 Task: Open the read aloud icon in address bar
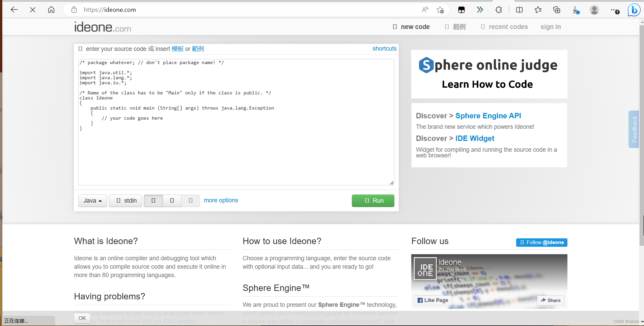click(x=425, y=10)
